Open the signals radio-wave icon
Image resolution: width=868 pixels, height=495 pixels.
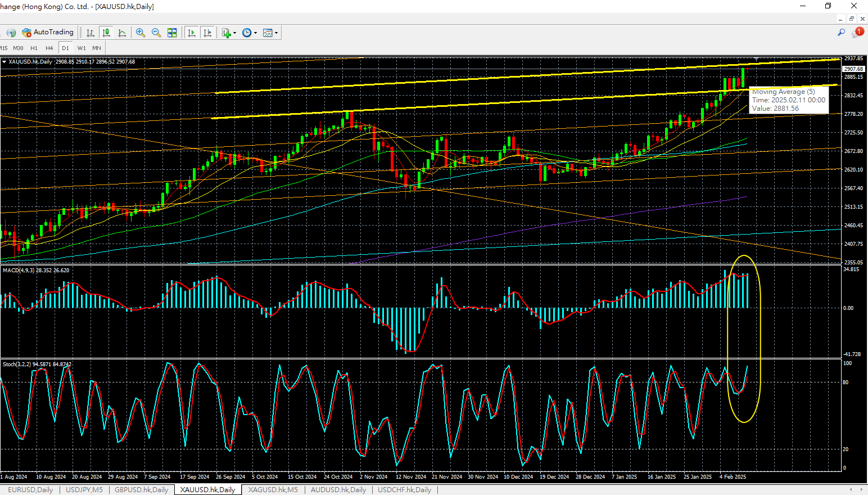point(11,33)
